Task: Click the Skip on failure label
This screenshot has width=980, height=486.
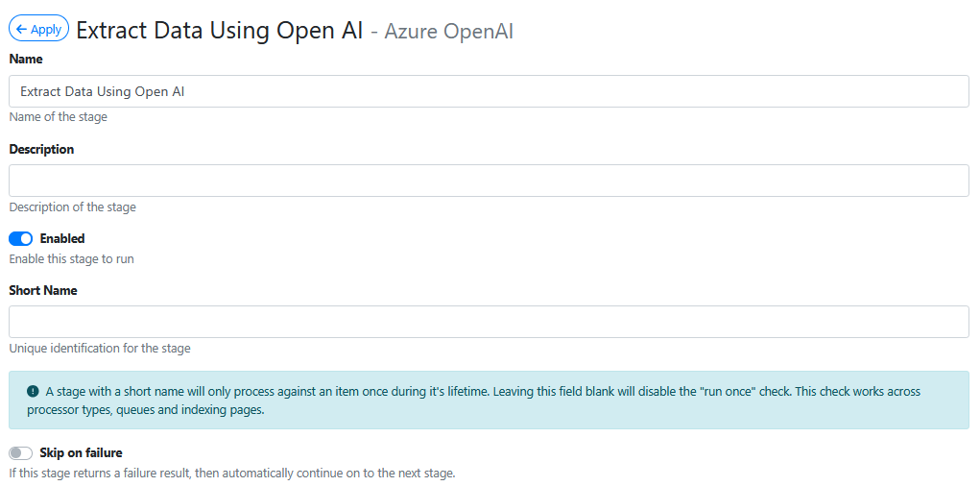Action: 81,452
